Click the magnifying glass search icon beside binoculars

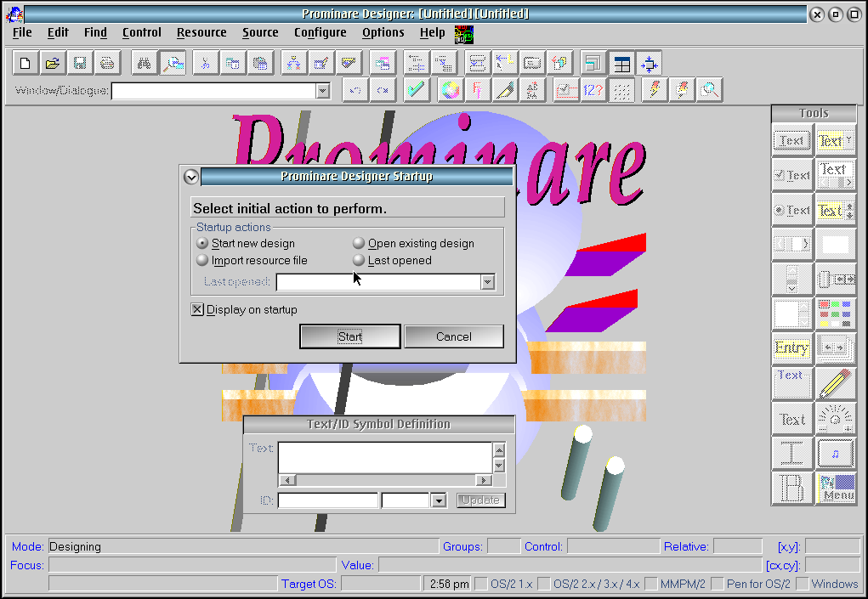coord(173,63)
